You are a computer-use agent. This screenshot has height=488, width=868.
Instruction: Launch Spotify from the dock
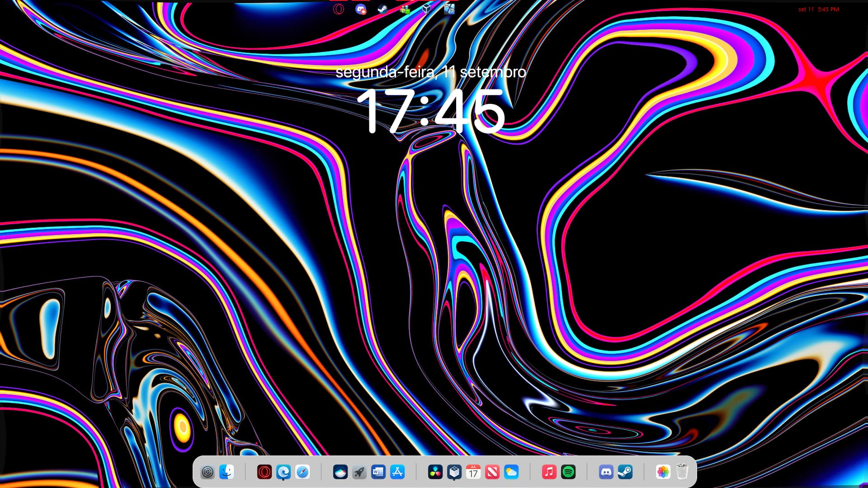click(x=568, y=472)
